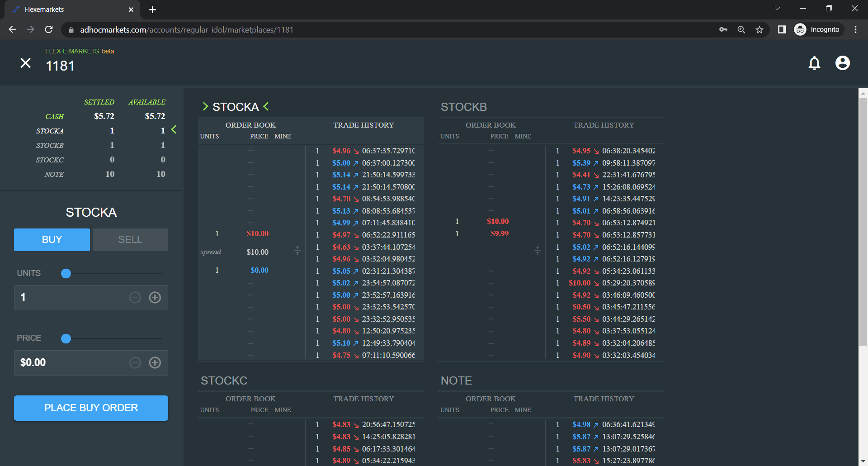Toggle the browser side panel

click(782, 29)
